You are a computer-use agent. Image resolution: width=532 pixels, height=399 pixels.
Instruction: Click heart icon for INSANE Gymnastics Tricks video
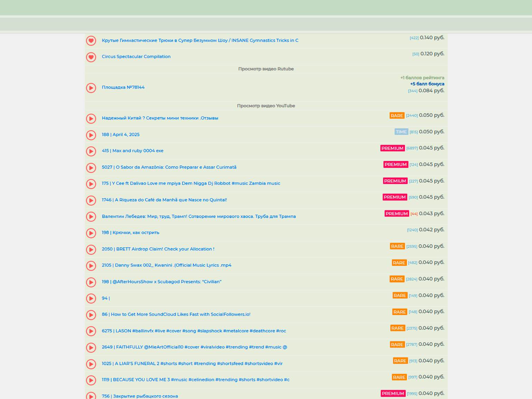coord(91,41)
